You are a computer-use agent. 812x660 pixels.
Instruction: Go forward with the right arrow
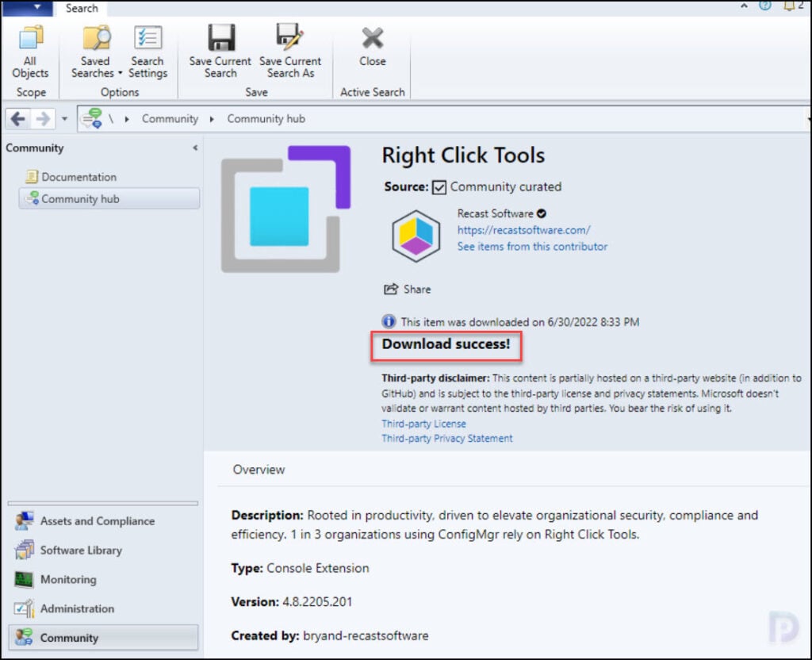click(43, 119)
